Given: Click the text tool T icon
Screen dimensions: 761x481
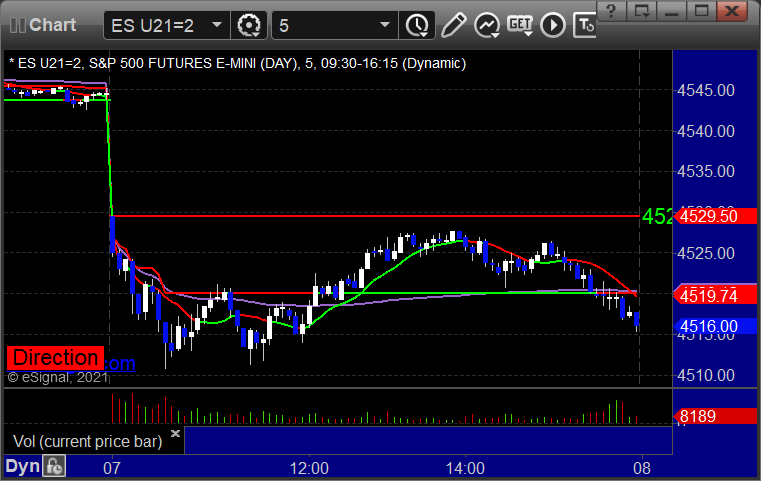Looking at the screenshot, I should pyautogui.click(x=584, y=25).
